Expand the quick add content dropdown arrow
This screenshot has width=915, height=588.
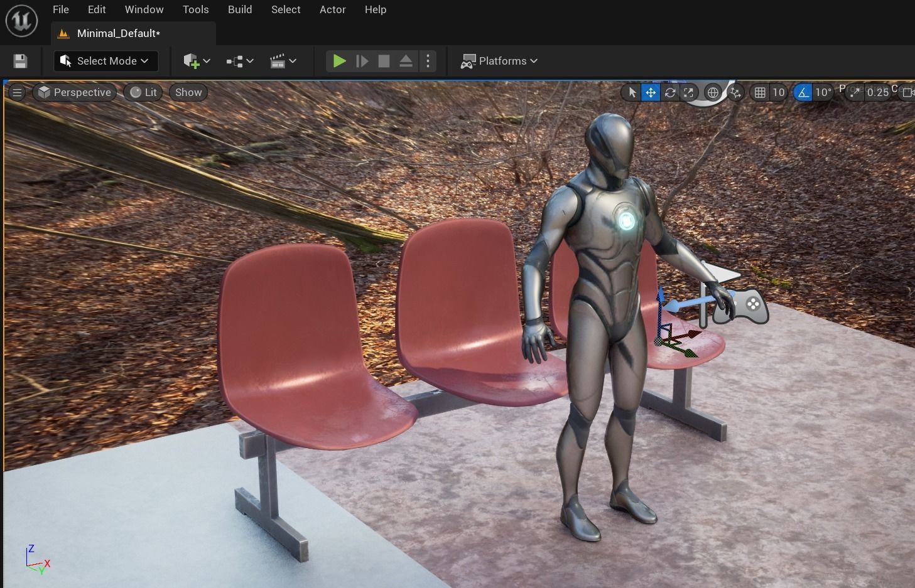coord(207,61)
